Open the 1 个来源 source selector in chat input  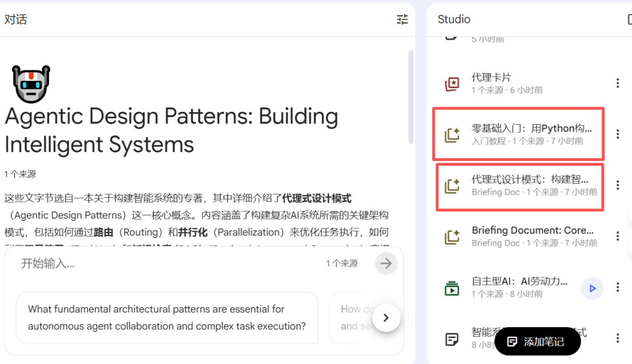pos(344,263)
